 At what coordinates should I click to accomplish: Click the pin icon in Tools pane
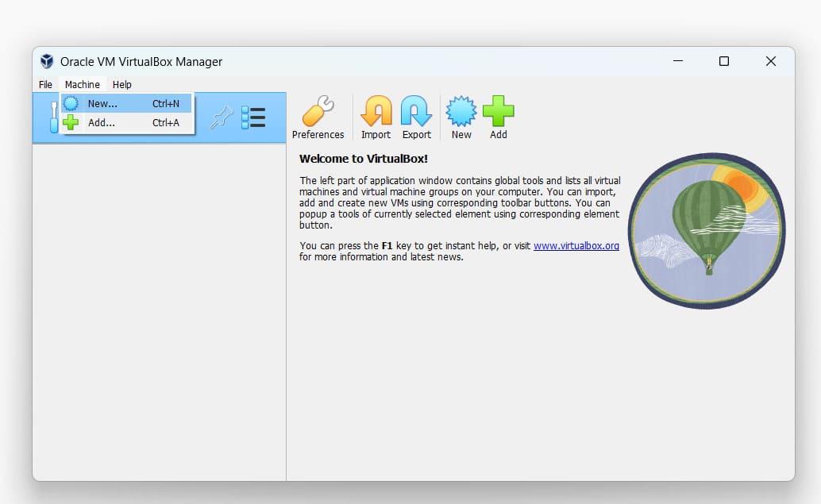(x=221, y=117)
